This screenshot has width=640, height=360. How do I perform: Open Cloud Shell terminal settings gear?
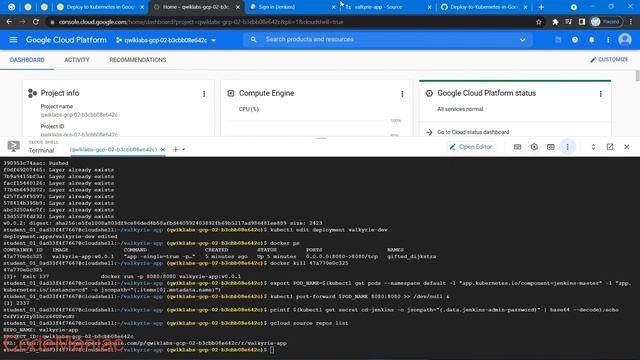(534, 147)
